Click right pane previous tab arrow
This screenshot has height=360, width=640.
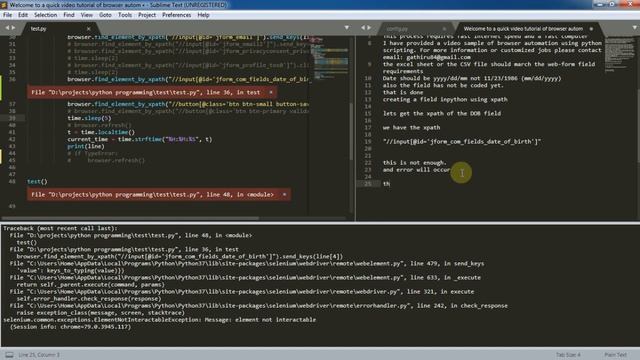tap(363, 28)
